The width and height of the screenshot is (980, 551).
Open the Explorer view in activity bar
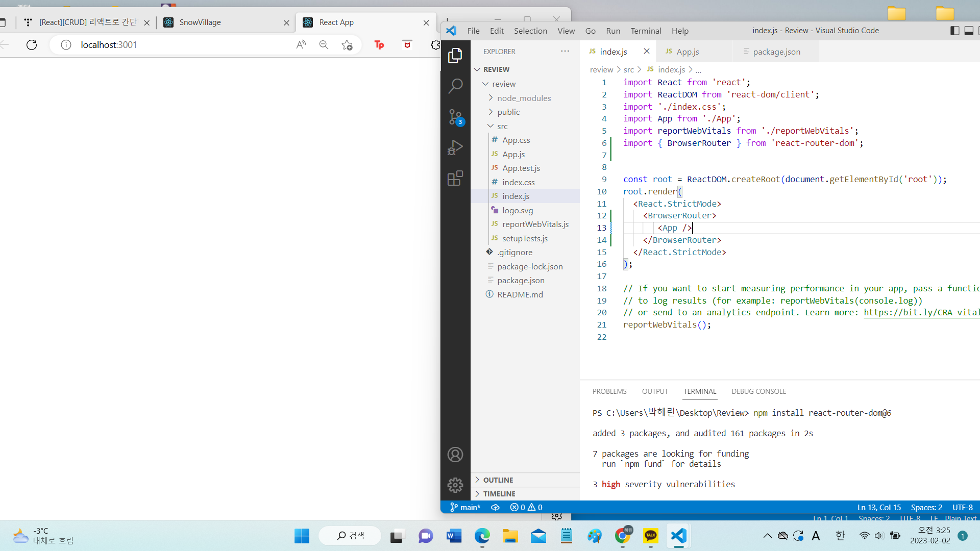point(455,55)
